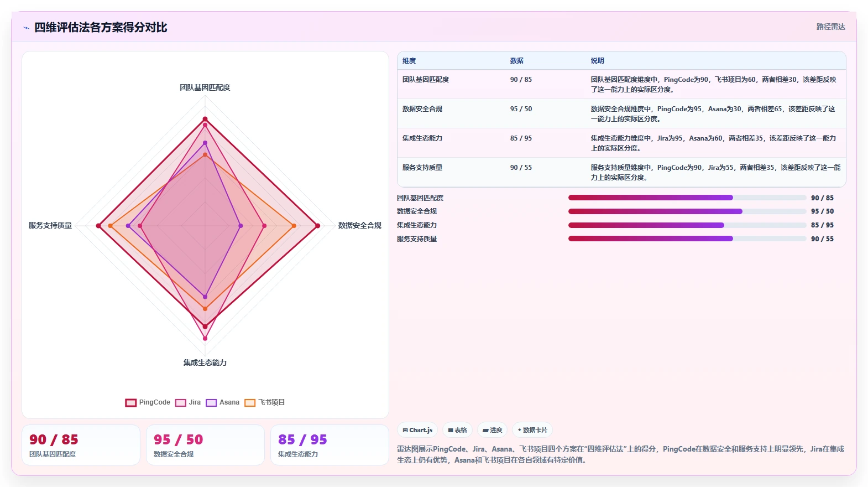This screenshot has height=487, width=868.
Task: Open the 90 / 85 团队基因匹配度 data card
Action: (81, 445)
